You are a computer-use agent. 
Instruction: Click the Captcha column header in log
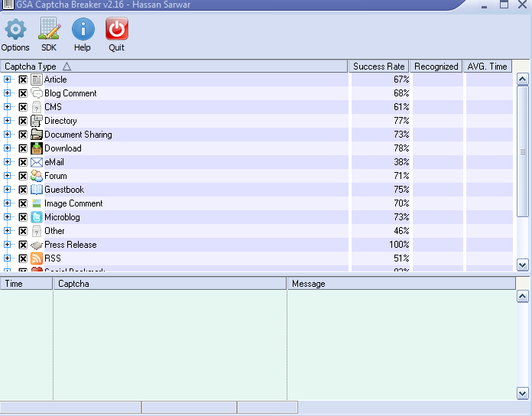pos(170,284)
